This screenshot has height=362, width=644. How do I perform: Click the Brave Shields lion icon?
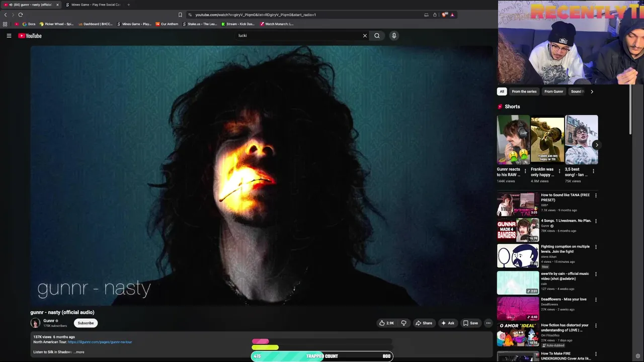pyautogui.click(x=444, y=15)
